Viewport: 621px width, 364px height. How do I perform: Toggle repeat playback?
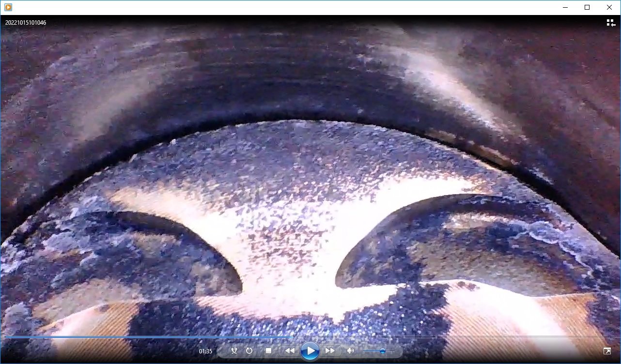pyautogui.click(x=249, y=351)
